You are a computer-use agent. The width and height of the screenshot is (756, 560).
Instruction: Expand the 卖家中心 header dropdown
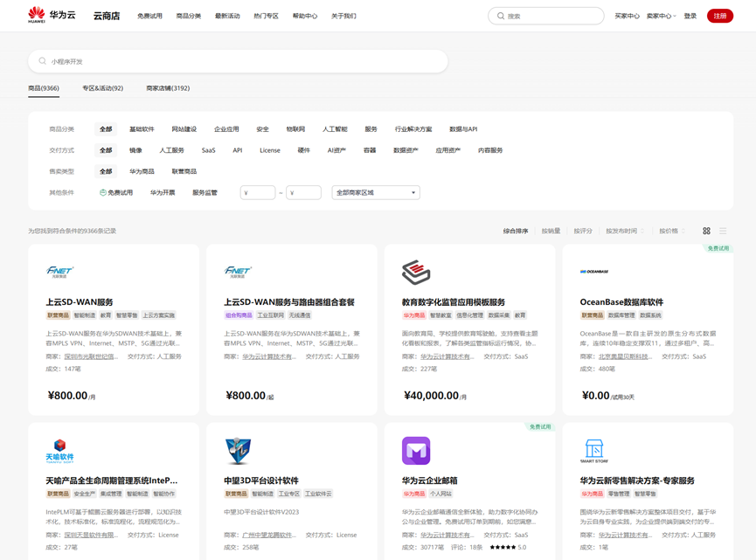pyautogui.click(x=661, y=16)
